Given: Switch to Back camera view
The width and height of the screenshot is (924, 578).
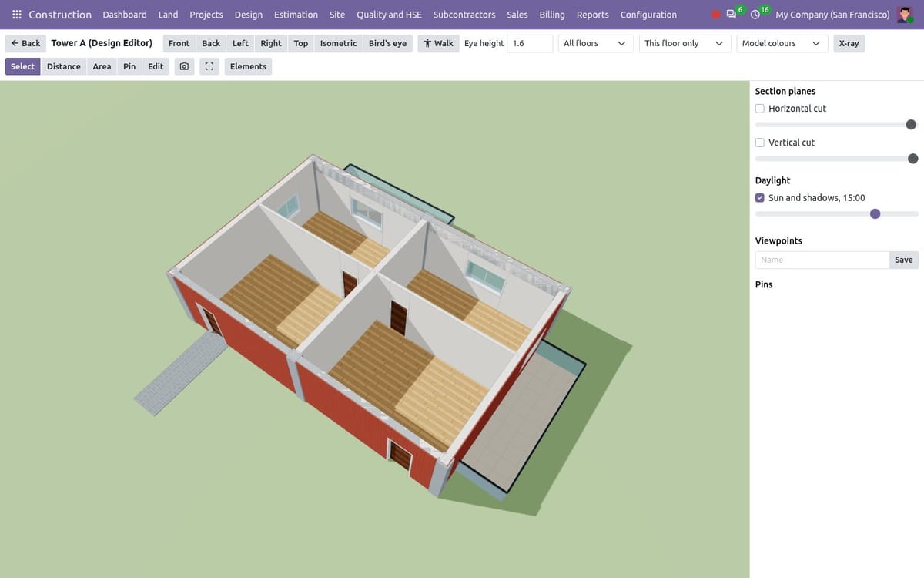Looking at the screenshot, I should pyautogui.click(x=211, y=43).
